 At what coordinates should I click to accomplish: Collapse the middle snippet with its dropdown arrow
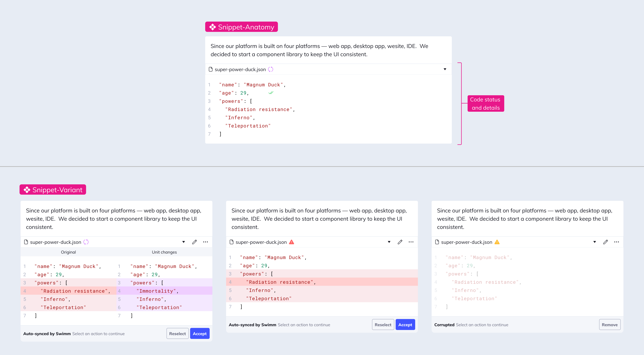(x=389, y=242)
